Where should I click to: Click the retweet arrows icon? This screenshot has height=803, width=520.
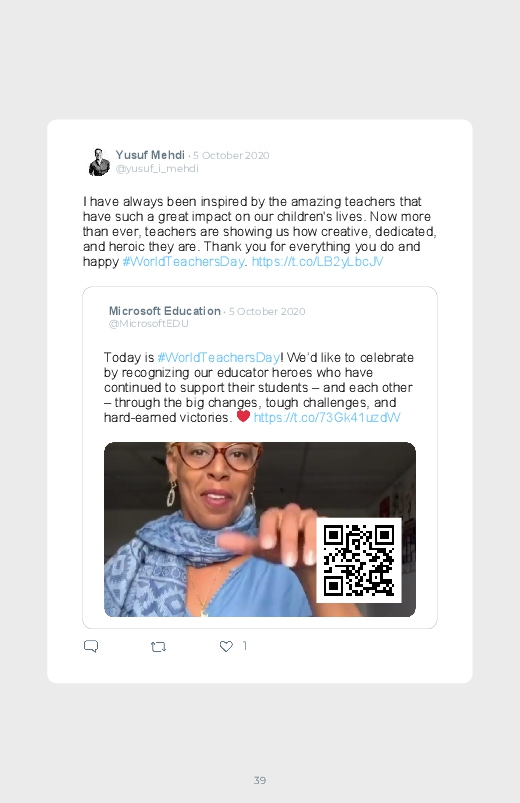[158, 647]
